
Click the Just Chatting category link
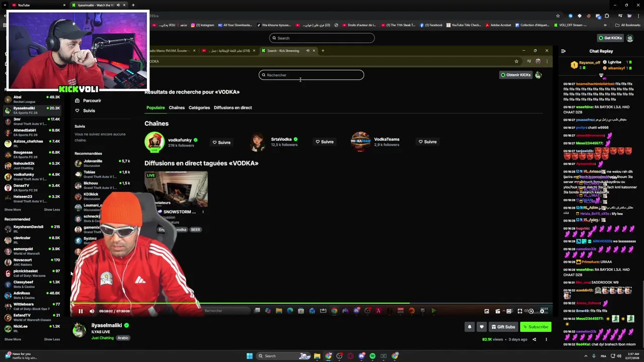pos(103,338)
